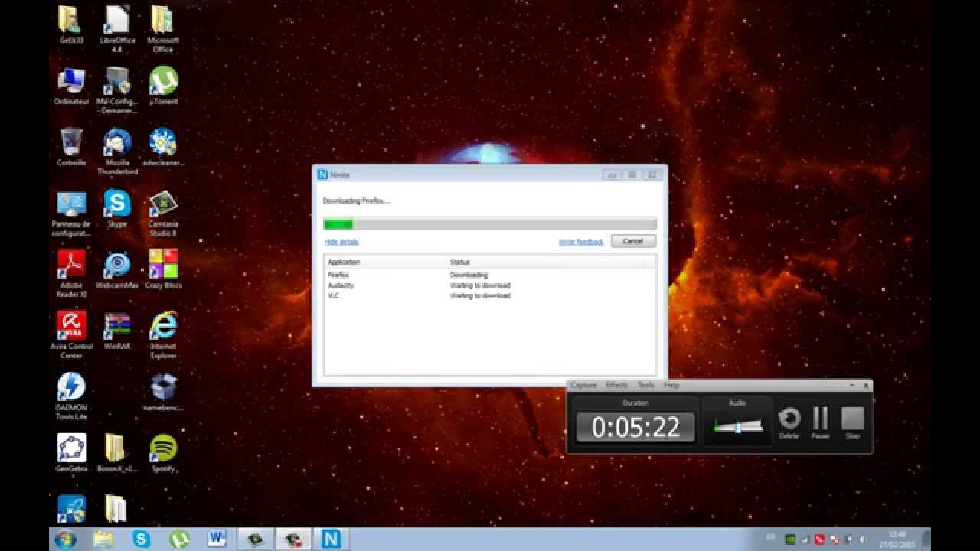Viewport: 980px width, 551px height.
Task: Open the Microsoft Office folder on desktop
Action: pyautogui.click(x=162, y=29)
